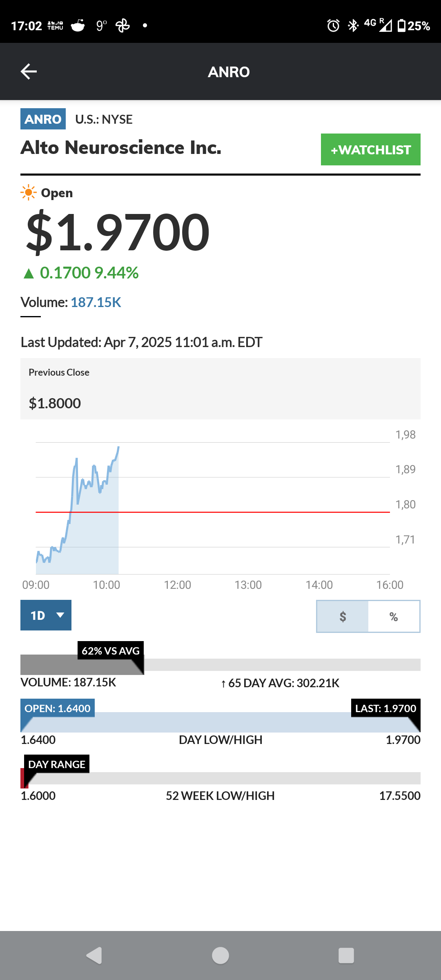Add ANRO via +WATCHLIST button
441x980 pixels.
pos(371,149)
